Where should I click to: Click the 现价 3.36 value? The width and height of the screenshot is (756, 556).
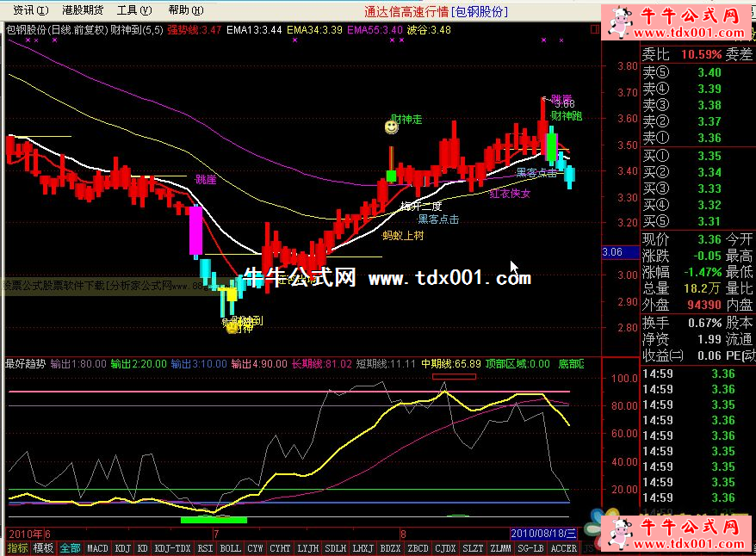[x=710, y=239]
